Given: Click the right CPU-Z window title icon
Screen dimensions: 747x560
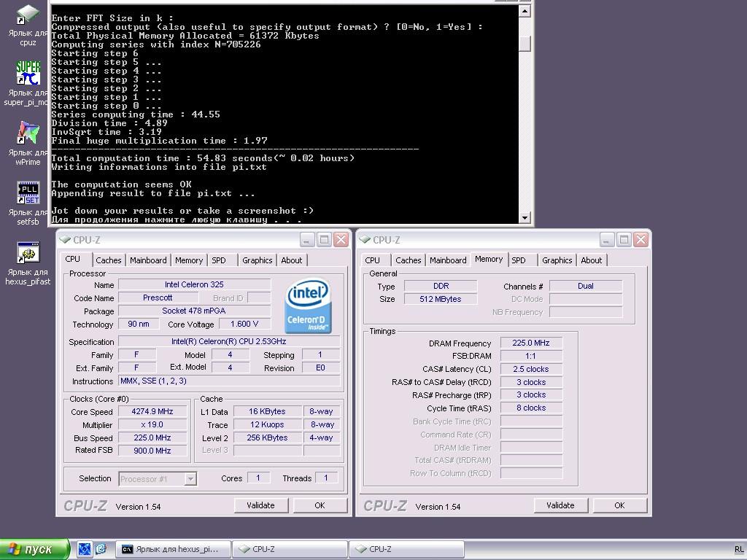Looking at the screenshot, I should coord(365,239).
